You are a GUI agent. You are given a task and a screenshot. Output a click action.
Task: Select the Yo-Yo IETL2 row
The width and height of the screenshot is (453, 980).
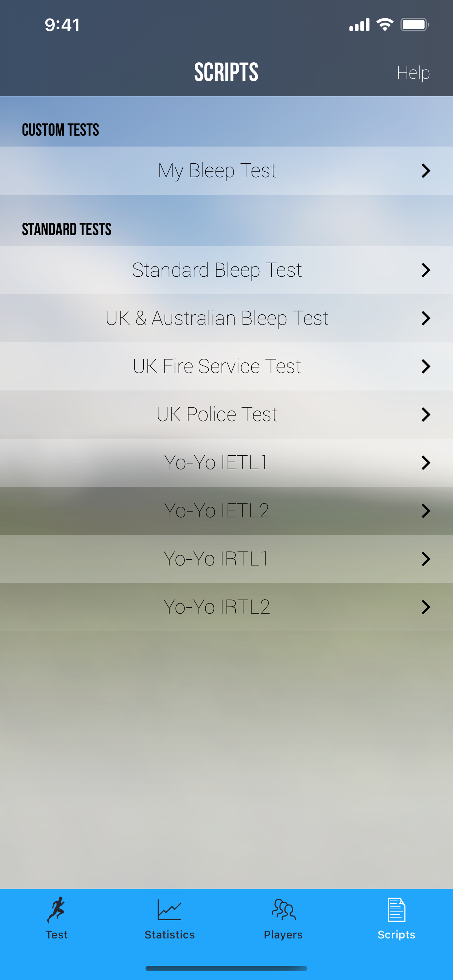pyautogui.click(x=217, y=510)
